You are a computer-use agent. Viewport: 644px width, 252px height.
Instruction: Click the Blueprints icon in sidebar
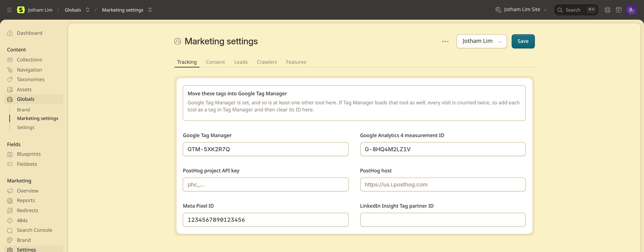pyautogui.click(x=10, y=154)
